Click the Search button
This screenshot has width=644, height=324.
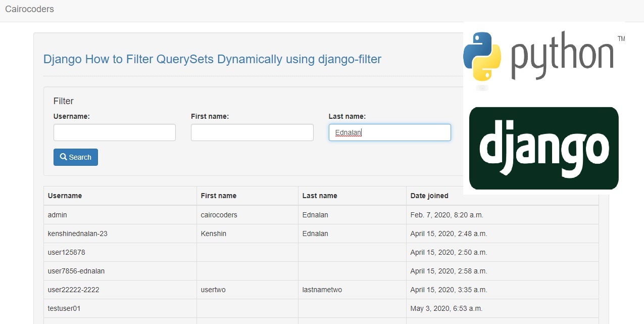click(x=76, y=157)
